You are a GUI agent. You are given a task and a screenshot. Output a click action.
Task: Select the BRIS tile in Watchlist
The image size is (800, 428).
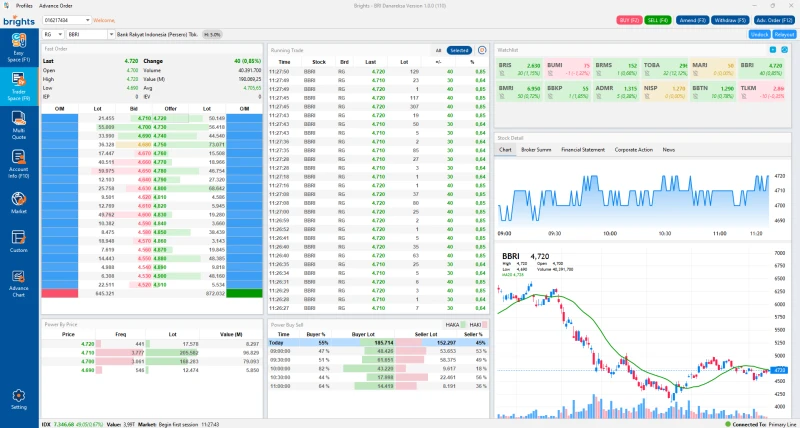(519, 68)
